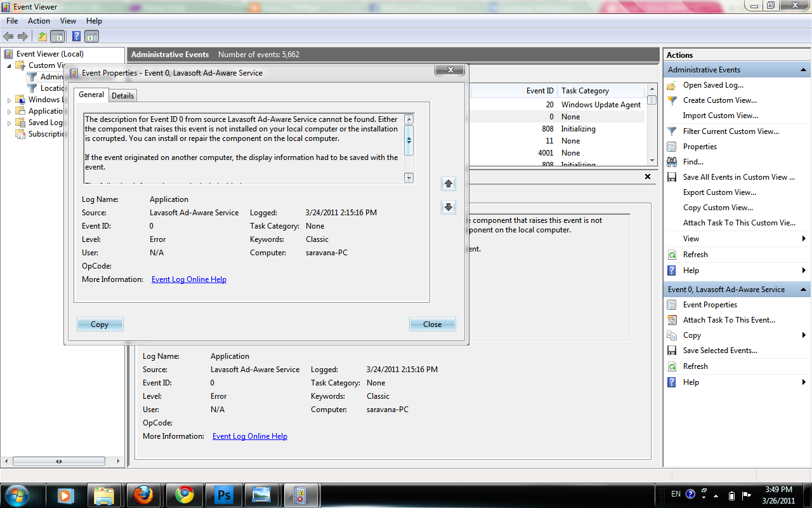The width and height of the screenshot is (812, 508).
Task: Close the preview pane with its X
Action: (648, 177)
